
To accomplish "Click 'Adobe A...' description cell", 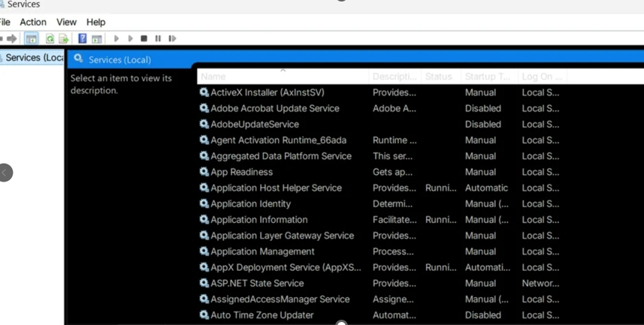I will [395, 108].
